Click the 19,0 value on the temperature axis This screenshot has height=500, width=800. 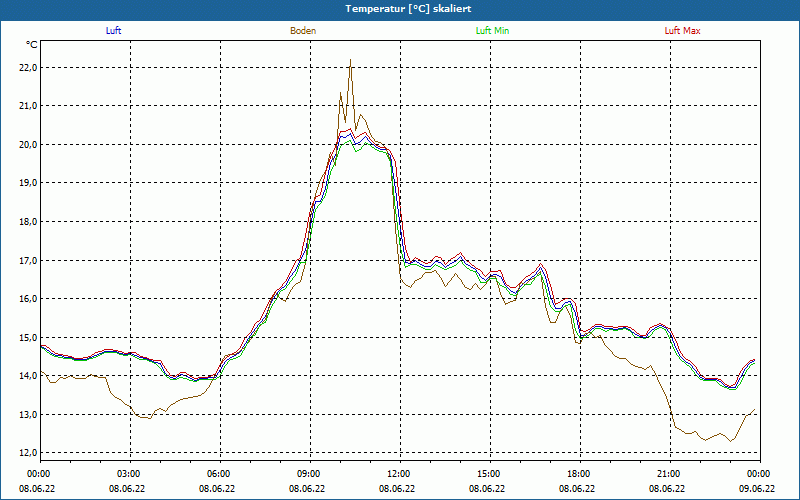tap(27, 183)
